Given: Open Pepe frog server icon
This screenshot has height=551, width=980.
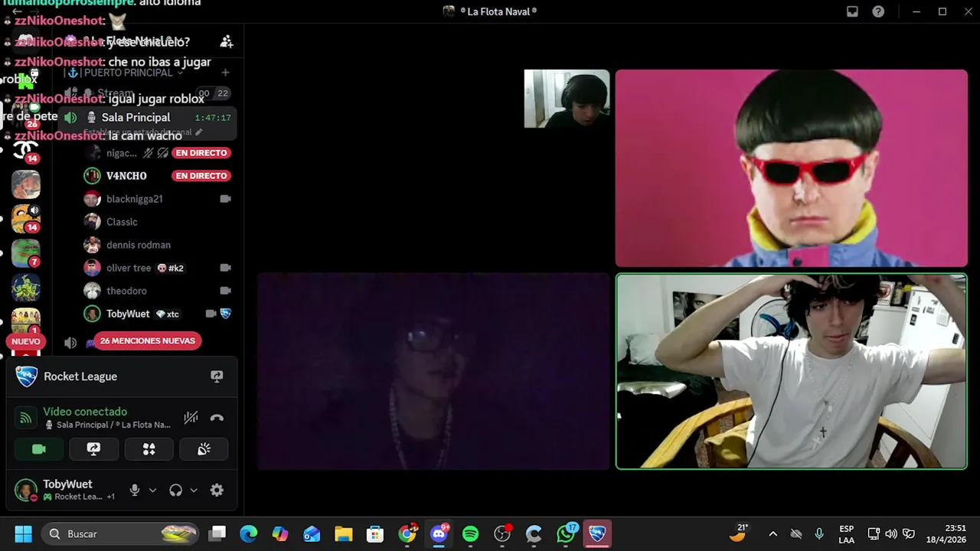Looking at the screenshot, I should point(25,253).
